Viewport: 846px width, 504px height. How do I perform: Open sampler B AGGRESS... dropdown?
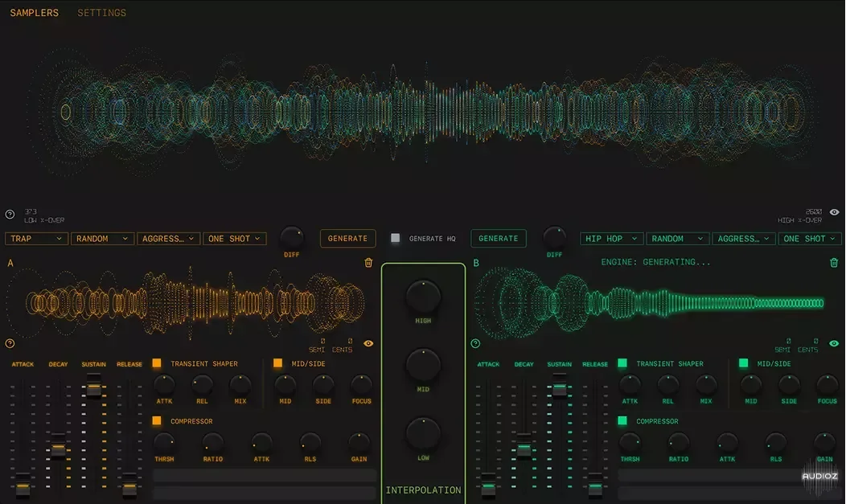tap(744, 238)
